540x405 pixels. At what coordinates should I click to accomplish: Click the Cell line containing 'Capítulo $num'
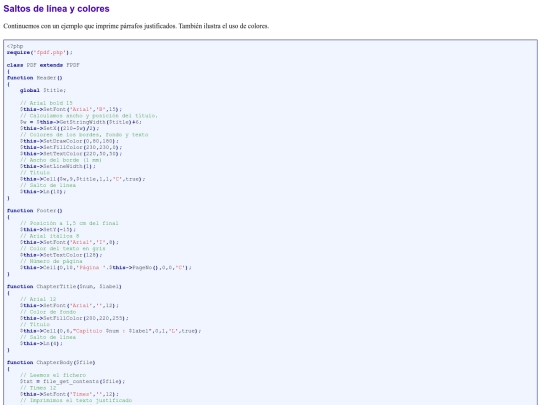(x=111, y=331)
